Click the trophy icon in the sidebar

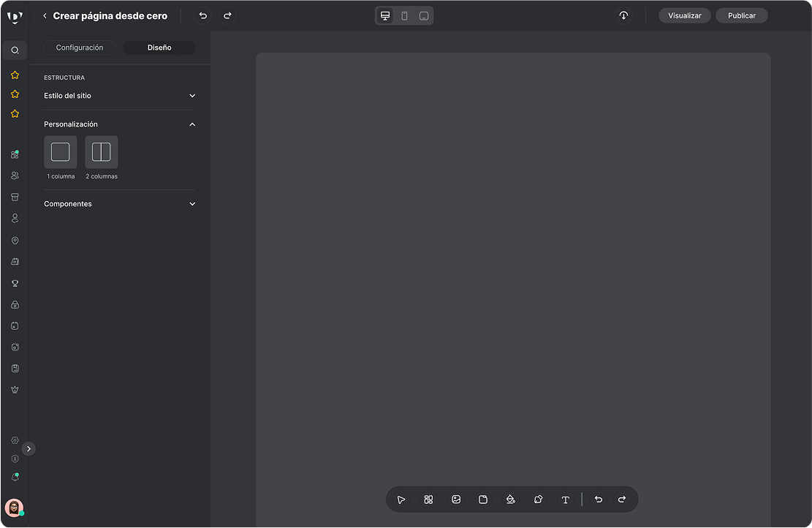15,283
